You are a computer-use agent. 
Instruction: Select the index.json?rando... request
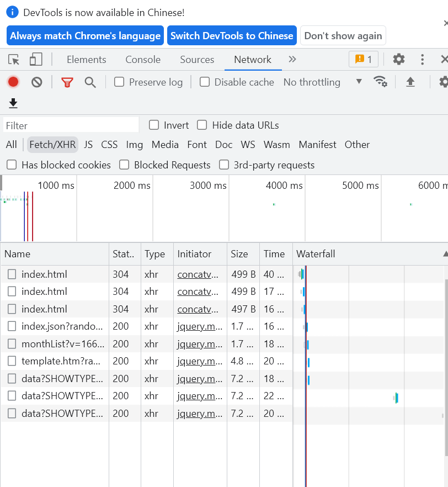[x=62, y=326]
